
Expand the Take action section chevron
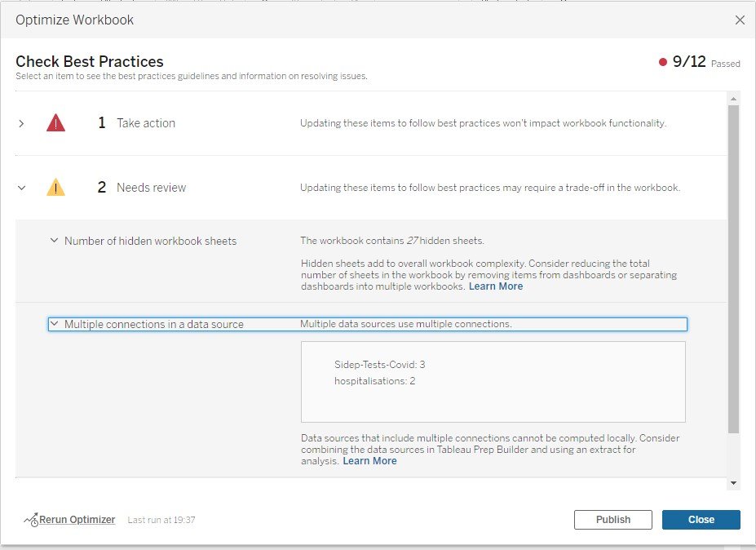pyautogui.click(x=21, y=123)
